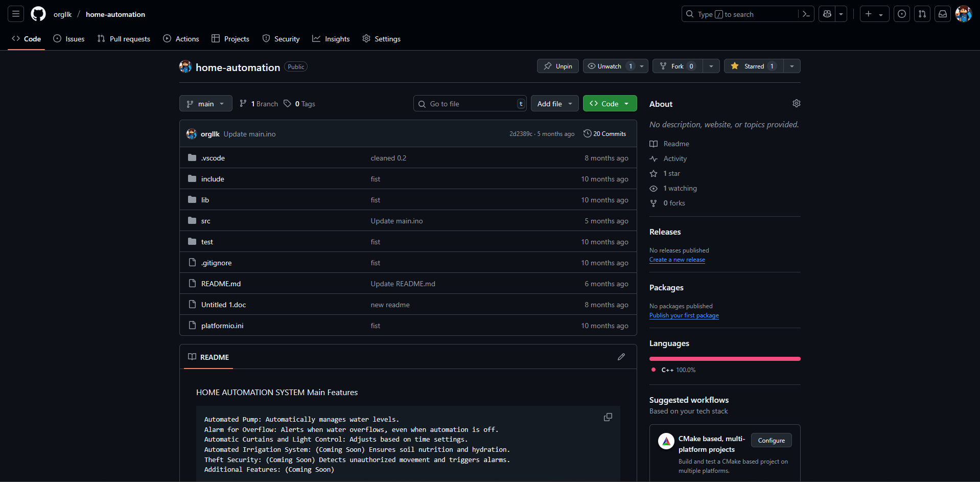Click Configure for CMake workflow
This screenshot has width=980, height=482.
click(771, 440)
